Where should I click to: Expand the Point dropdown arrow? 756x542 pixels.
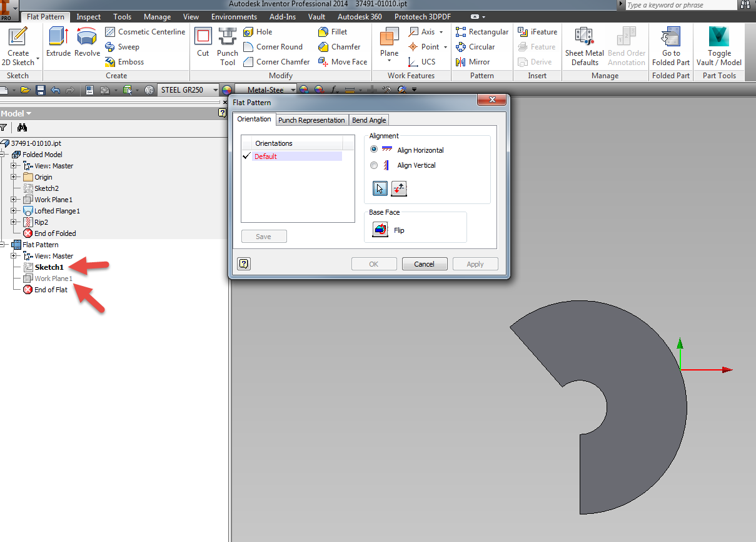coord(445,47)
